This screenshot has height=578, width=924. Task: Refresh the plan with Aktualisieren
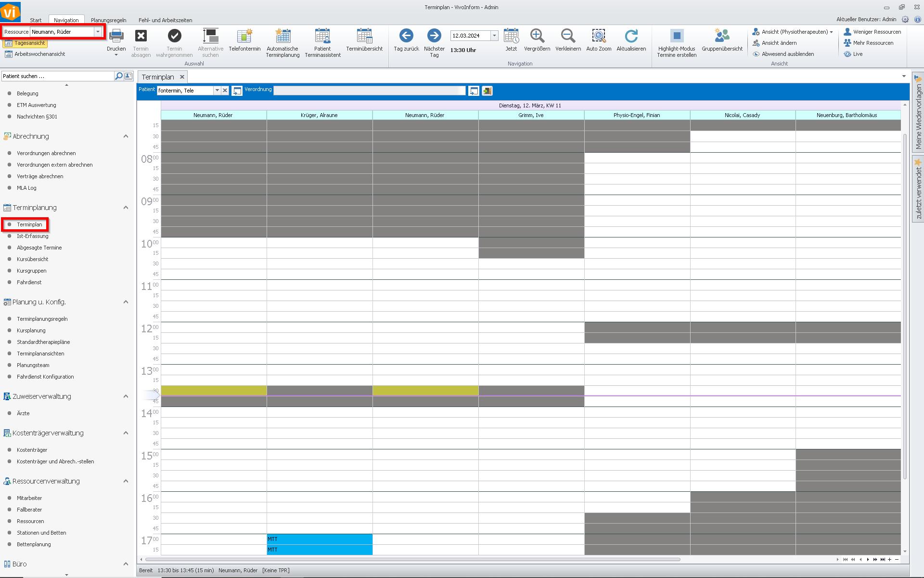(631, 36)
